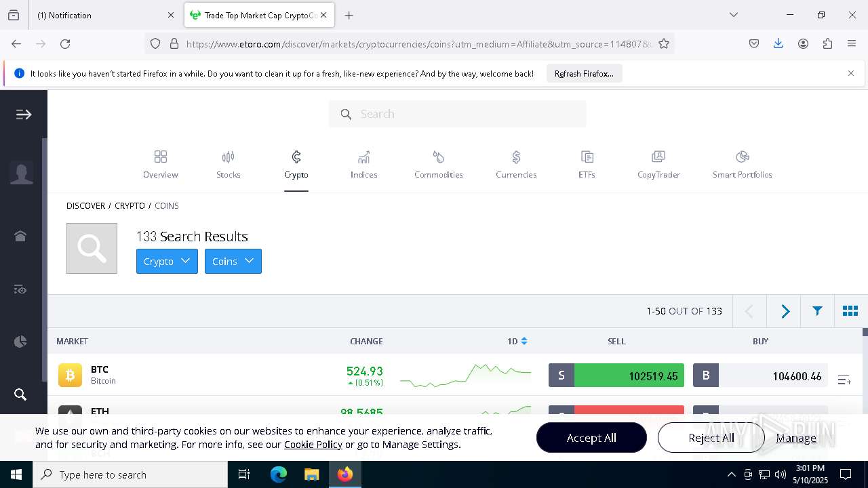The width and height of the screenshot is (868, 488).
Task: Switch to the Stocks category
Action: point(229,165)
